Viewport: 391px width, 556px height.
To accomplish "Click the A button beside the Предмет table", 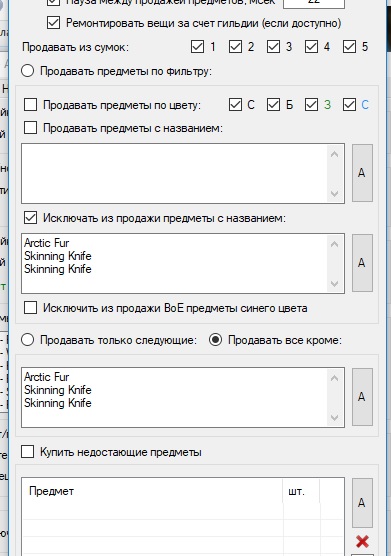I will coord(362,503).
